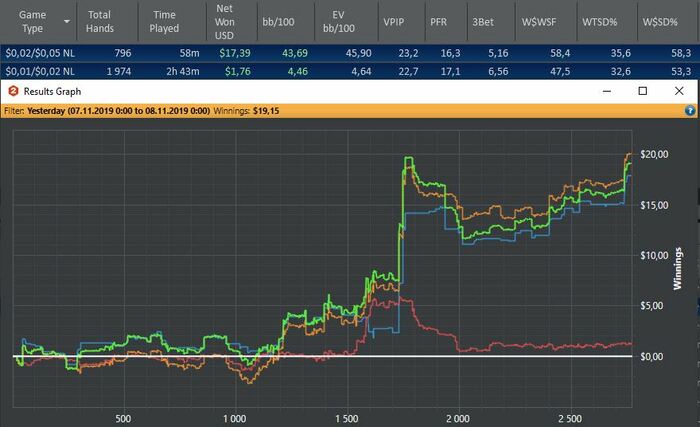Click the Results Graph window title
The width and height of the screenshot is (700, 427).
tap(52, 92)
